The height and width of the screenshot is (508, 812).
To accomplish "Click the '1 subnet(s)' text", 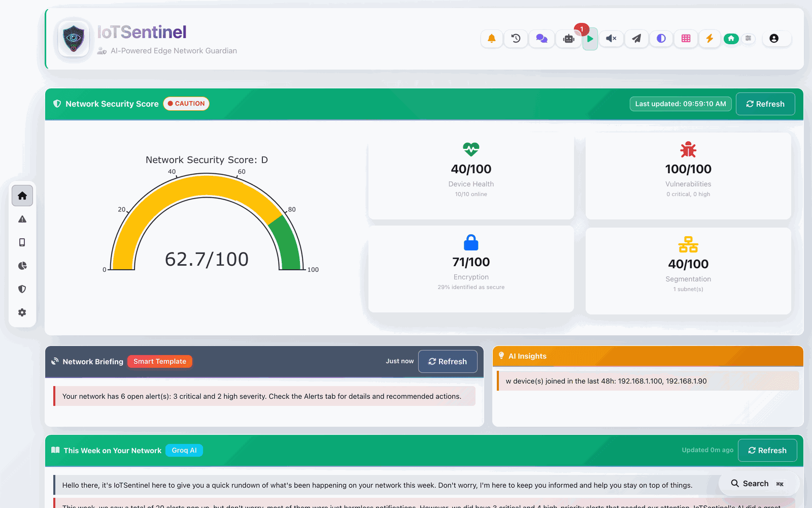I will pyautogui.click(x=688, y=289).
